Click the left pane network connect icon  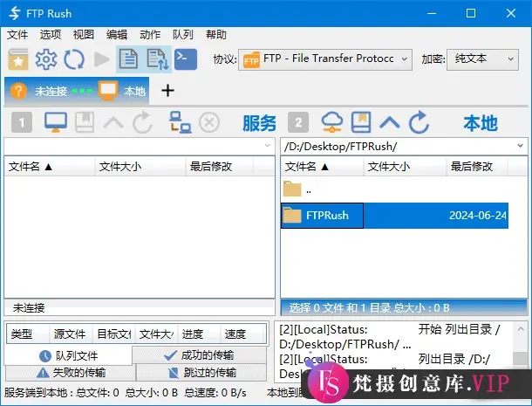[181, 122]
